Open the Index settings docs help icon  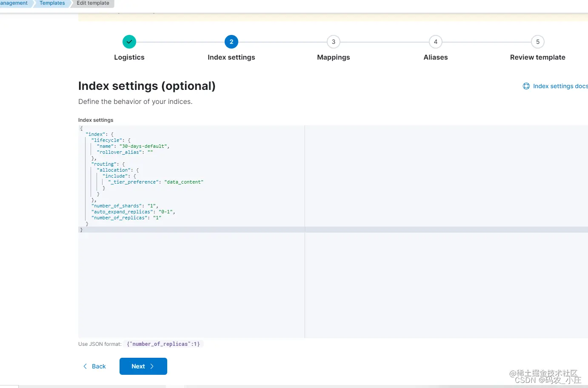click(x=526, y=86)
